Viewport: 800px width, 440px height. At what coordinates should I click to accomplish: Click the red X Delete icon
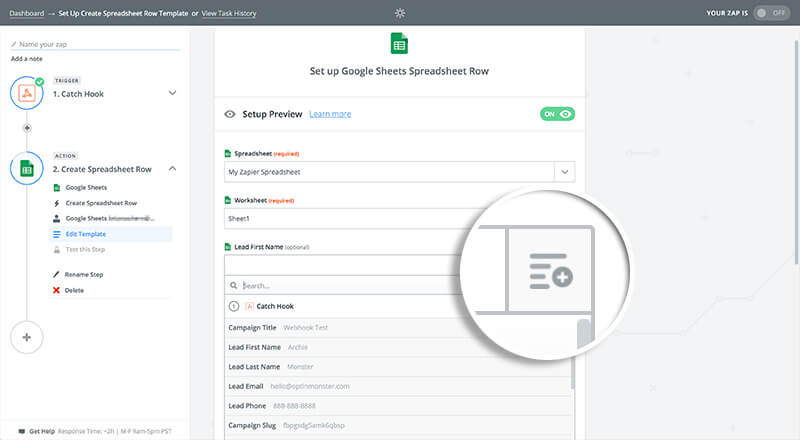(56, 290)
